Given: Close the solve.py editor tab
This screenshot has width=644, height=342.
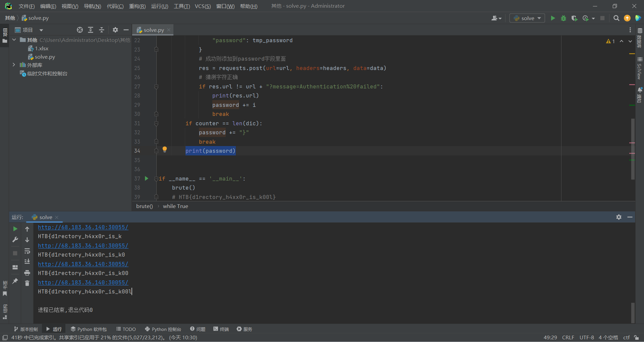Looking at the screenshot, I should click(x=169, y=30).
